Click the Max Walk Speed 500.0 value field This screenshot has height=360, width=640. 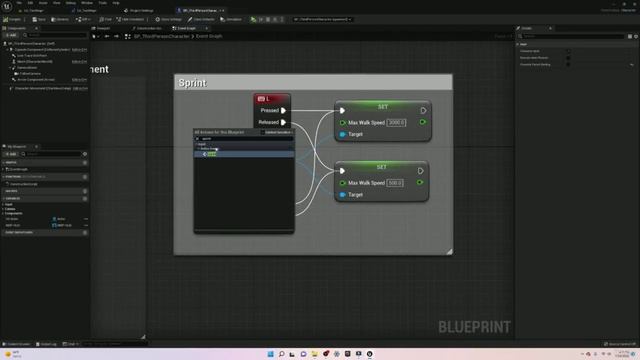click(395, 183)
